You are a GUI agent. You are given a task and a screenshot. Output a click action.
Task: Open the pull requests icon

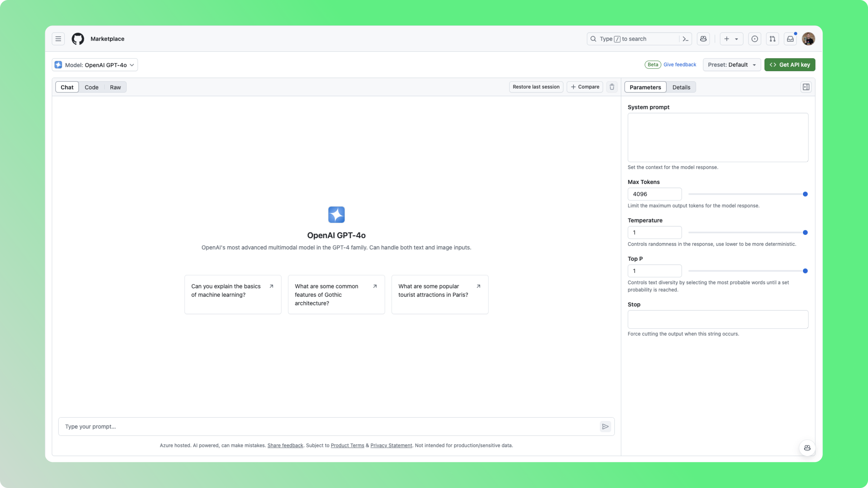pyautogui.click(x=772, y=39)
